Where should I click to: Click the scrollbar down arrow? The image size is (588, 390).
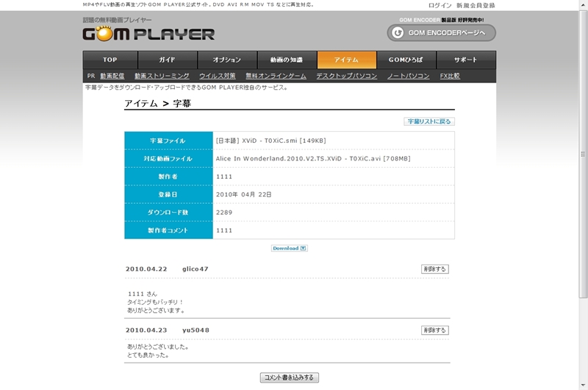tap(583, 385)
